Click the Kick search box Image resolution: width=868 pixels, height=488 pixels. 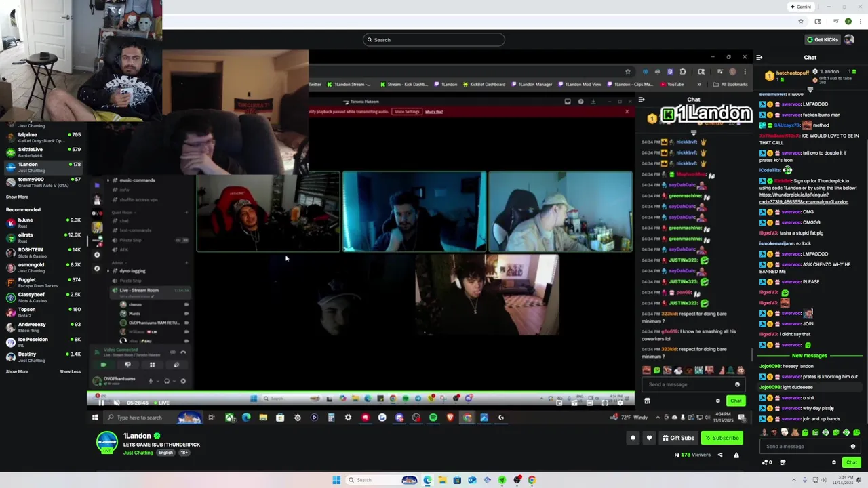point(433,39)
